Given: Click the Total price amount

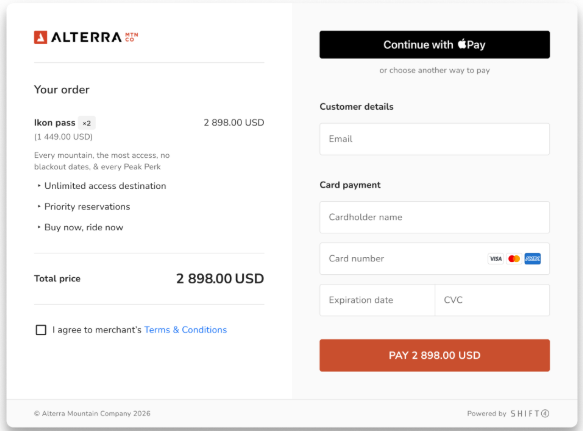Looking at the screenshot, I should pos(220,279).
